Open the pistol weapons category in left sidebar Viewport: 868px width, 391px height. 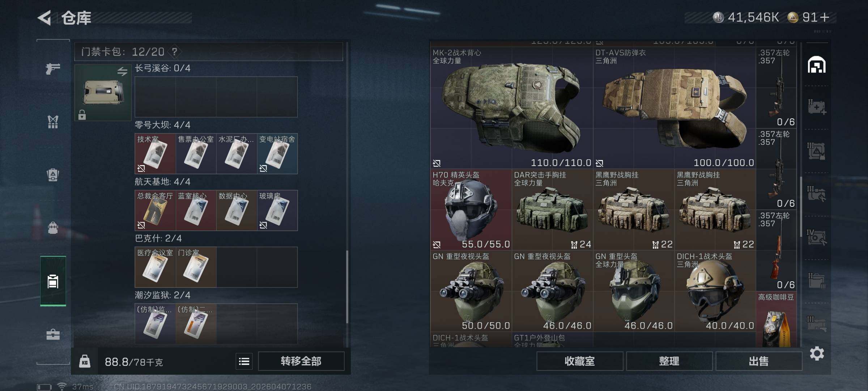pos(53,68)
